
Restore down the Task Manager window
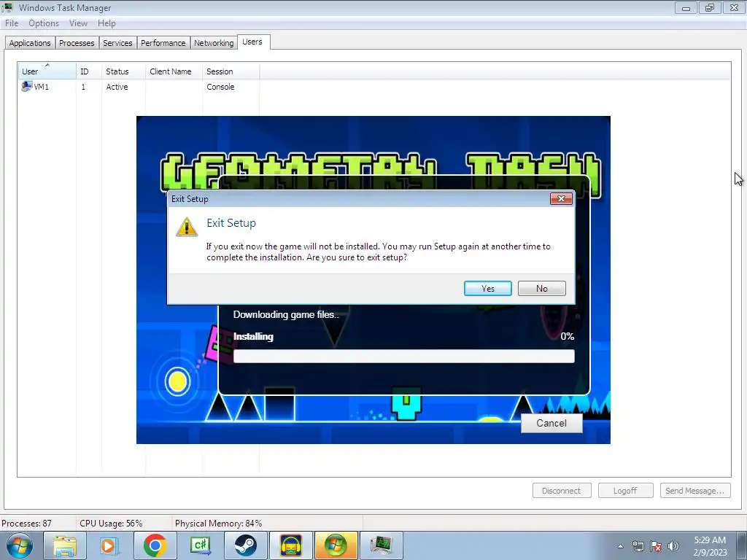coord(710,7)
